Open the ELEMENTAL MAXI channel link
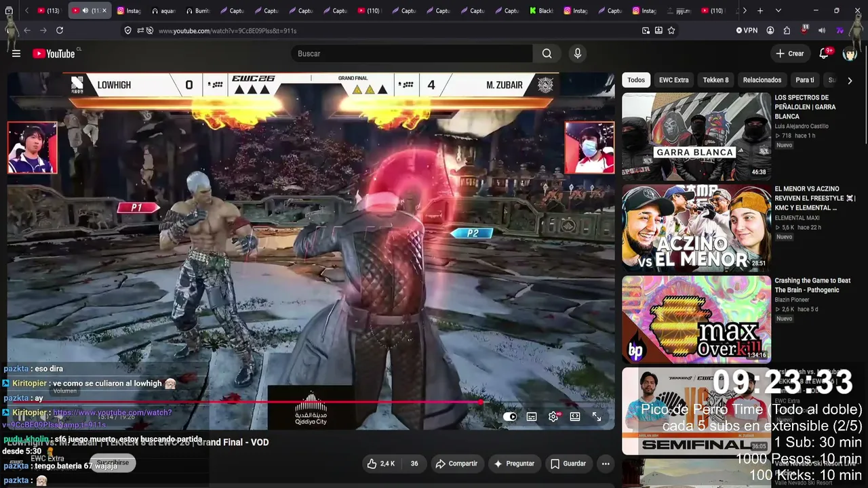 (797, 218)
